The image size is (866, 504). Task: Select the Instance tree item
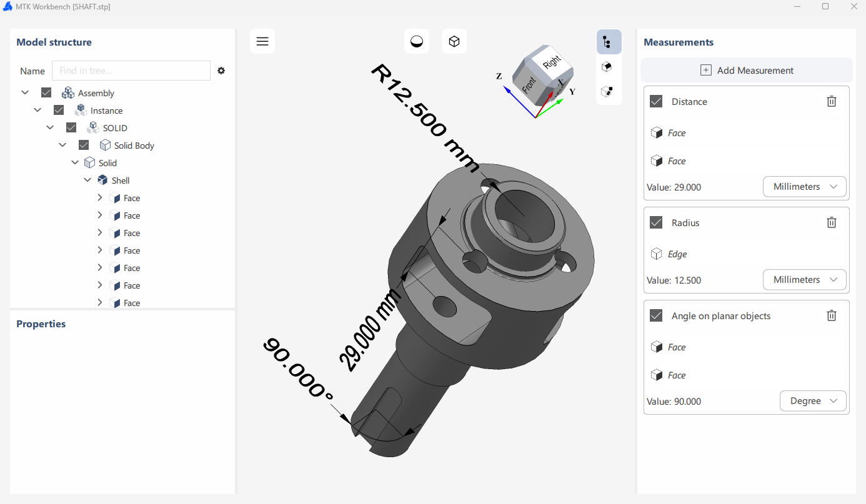tap(106, 111)
